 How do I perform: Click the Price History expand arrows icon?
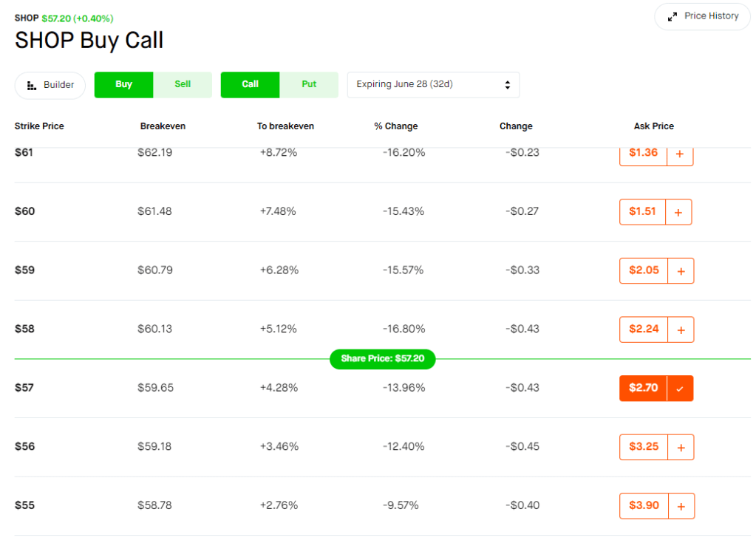672,16
